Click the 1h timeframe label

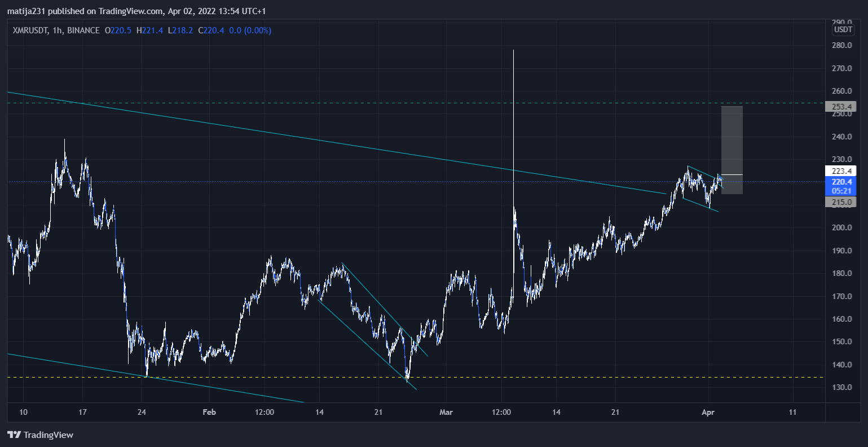coord(57,30)
